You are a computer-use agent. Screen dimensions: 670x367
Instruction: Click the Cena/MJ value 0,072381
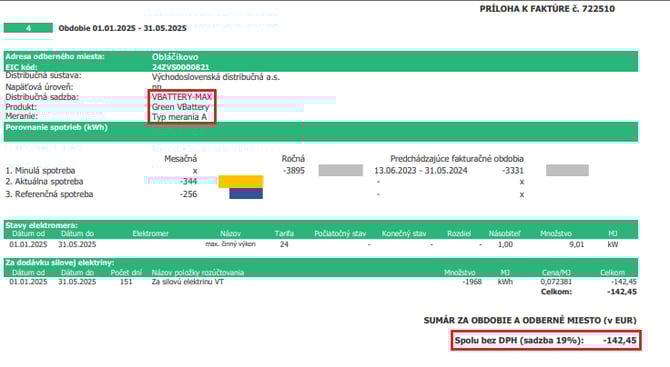coord(556,282)
